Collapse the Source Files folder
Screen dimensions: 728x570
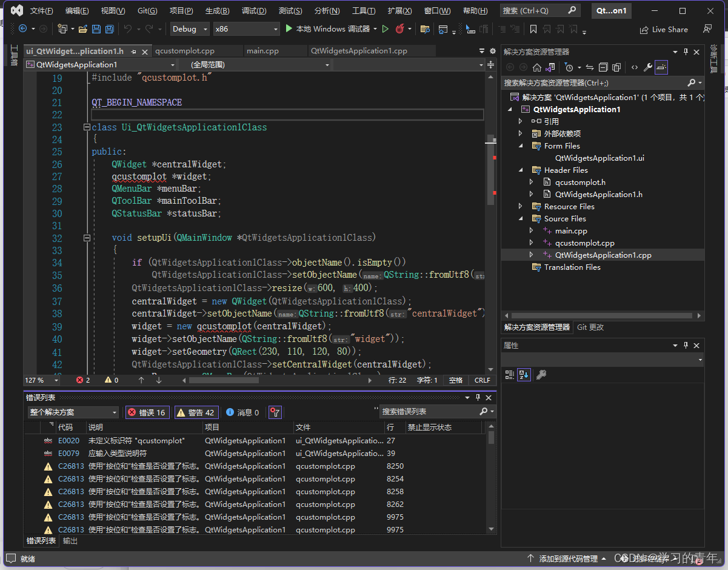tap(521, 218)
